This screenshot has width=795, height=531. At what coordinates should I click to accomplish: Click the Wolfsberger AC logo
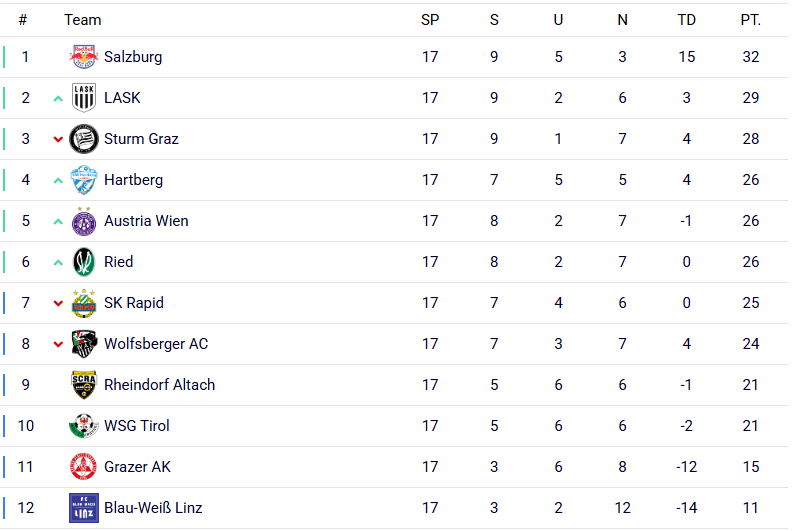84,344
